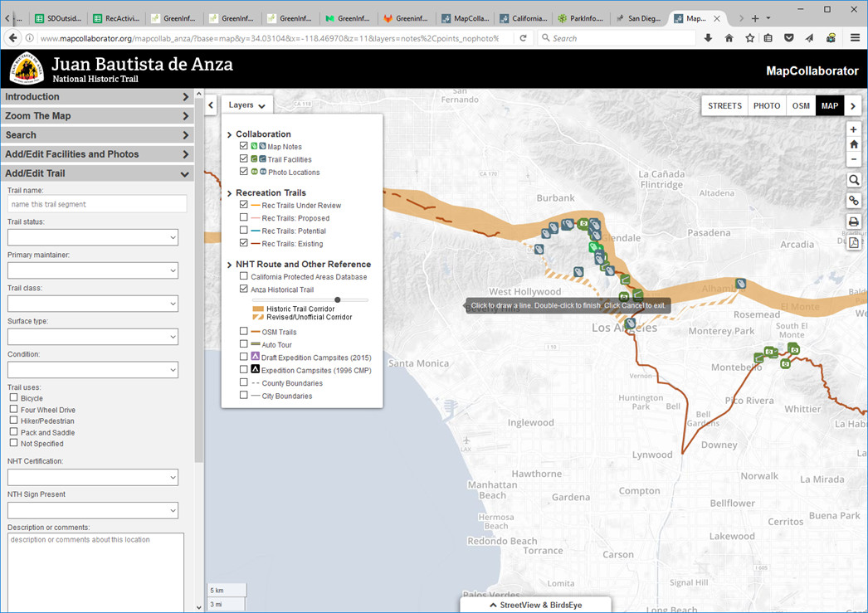Switch basemap to PHOTO
868x613 pixels.
[767, 105]
